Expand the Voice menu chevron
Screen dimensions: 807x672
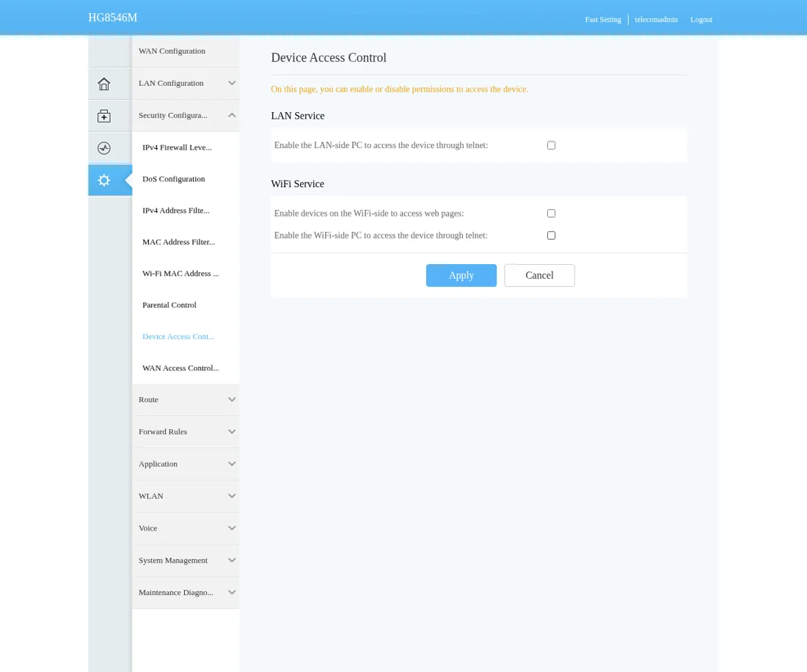232,528
